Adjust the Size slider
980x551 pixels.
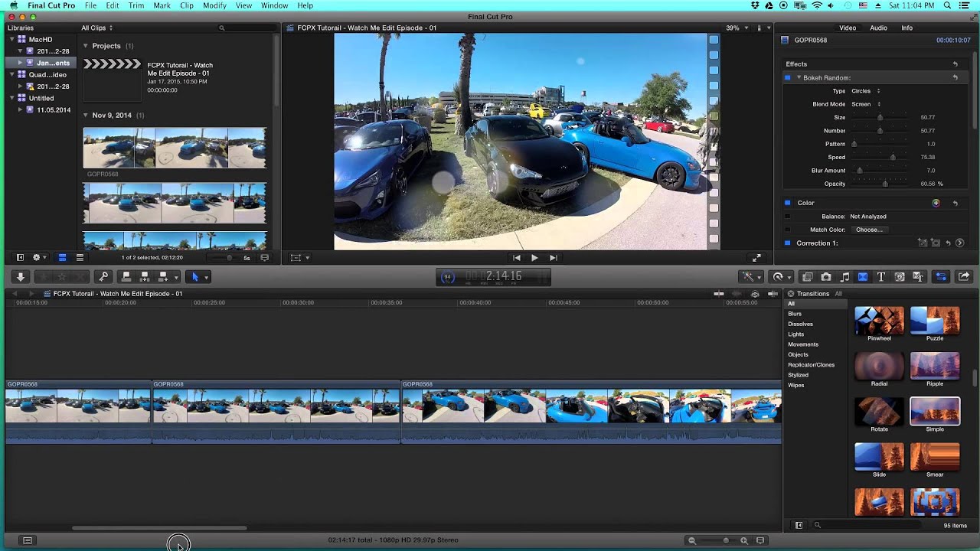tap(880, 118)
